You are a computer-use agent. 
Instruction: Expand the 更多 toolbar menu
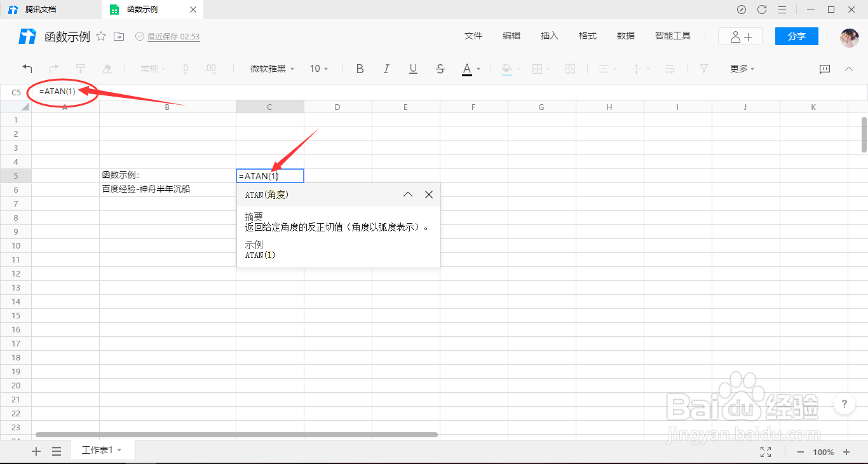pos(742,69)
